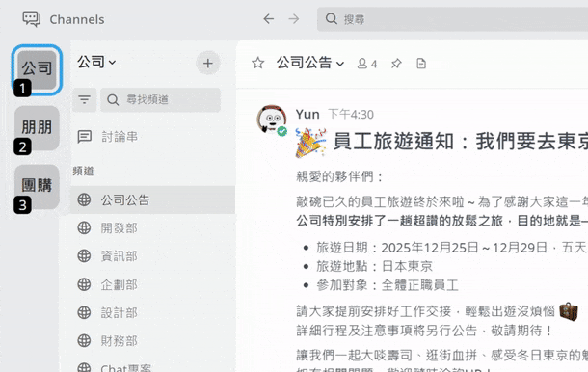Screen dimensions: 588x372
Task: Click the 討論串 message icon
Action: (85, 137)
